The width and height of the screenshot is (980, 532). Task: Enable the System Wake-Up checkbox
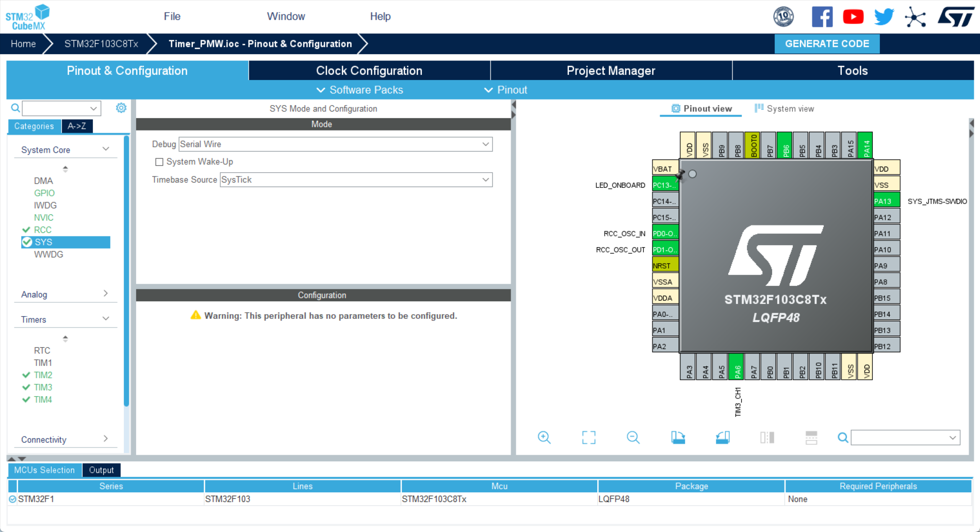pyautogui.click(x=159, y=162)
